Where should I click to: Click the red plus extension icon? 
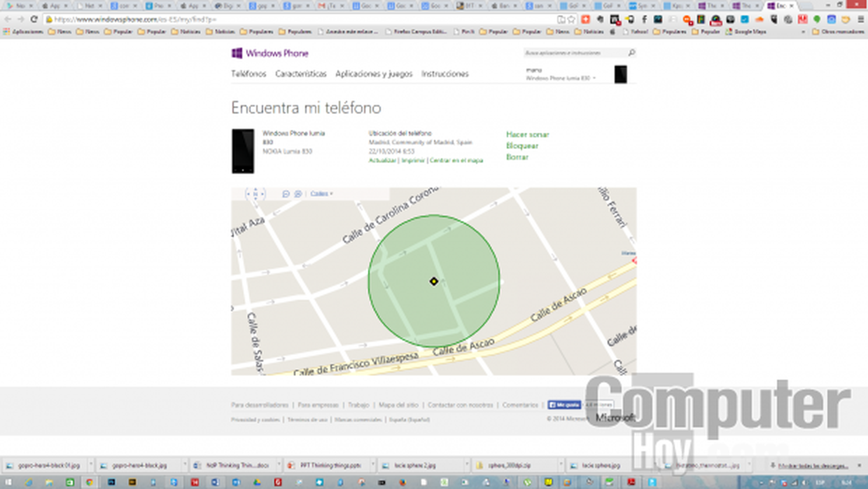coord(586,19)
